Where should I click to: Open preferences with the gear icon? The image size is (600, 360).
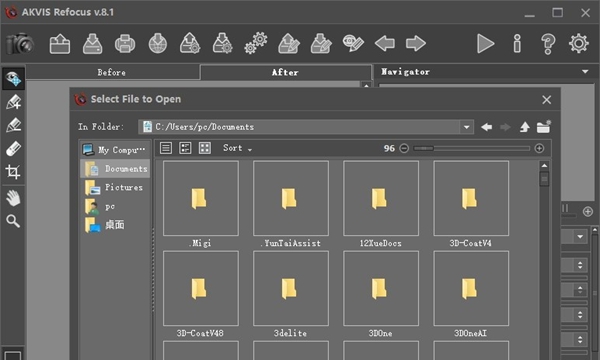tap(579, 43)
